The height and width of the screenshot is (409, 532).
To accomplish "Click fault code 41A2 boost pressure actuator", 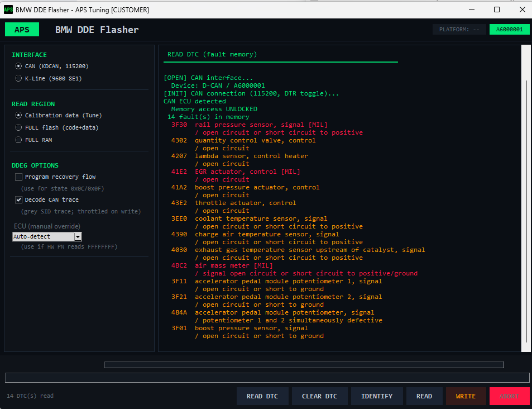I will point(245,187).
